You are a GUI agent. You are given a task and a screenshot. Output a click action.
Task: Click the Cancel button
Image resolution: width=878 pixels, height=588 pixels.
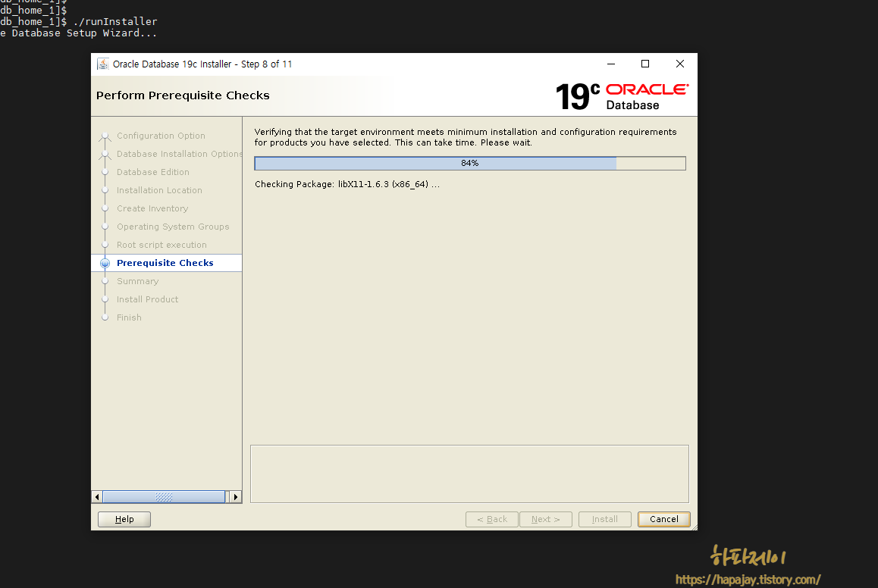[663, 519]
